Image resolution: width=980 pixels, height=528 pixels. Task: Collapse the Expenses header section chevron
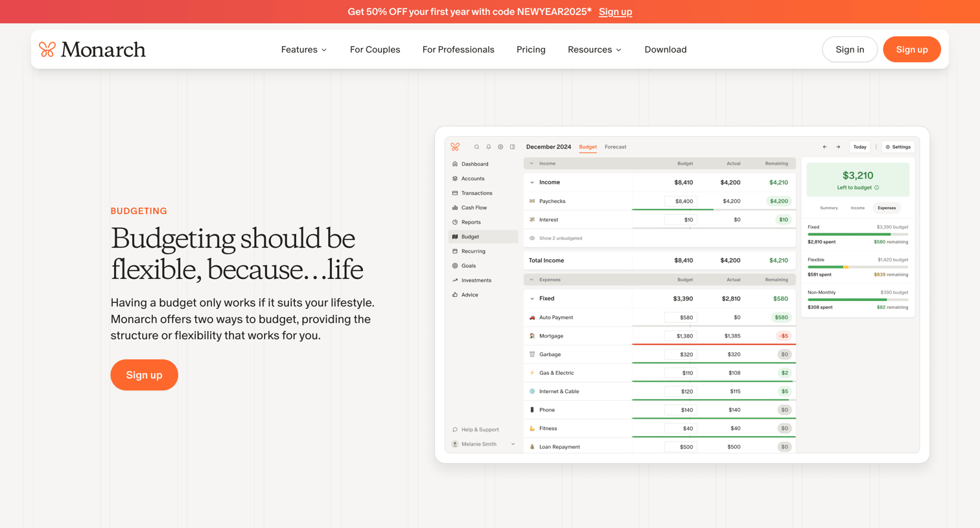pos(531,280)
